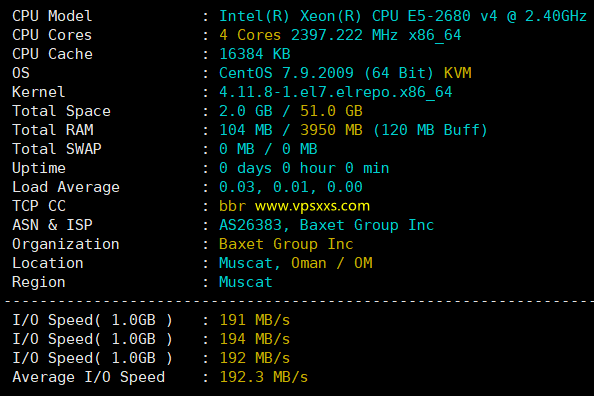
Task: Click the '2.0 GB / 51.0 GB' value
Action: coord(291,111)
